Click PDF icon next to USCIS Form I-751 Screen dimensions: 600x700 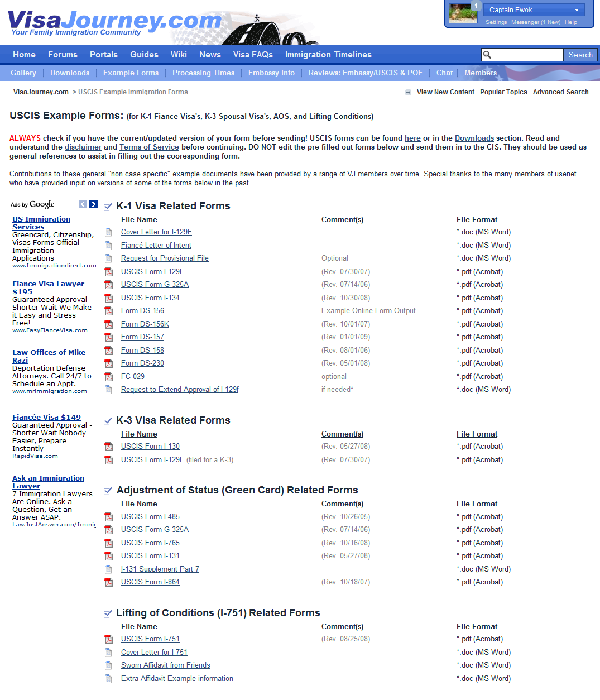108,639
